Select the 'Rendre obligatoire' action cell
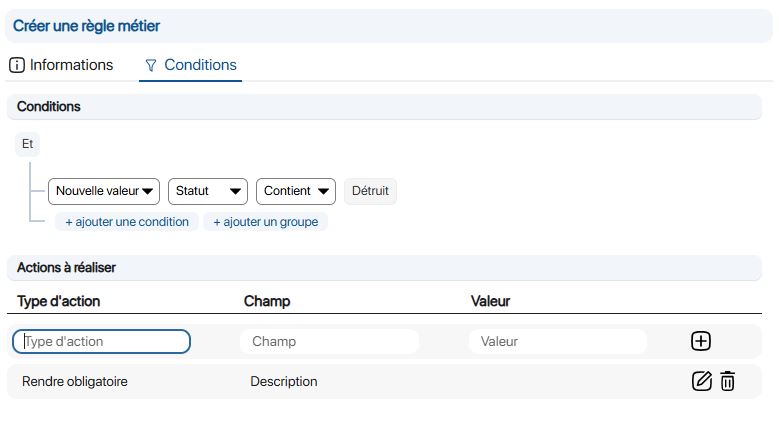The image size is (779, 425). (x=75, y=381)
